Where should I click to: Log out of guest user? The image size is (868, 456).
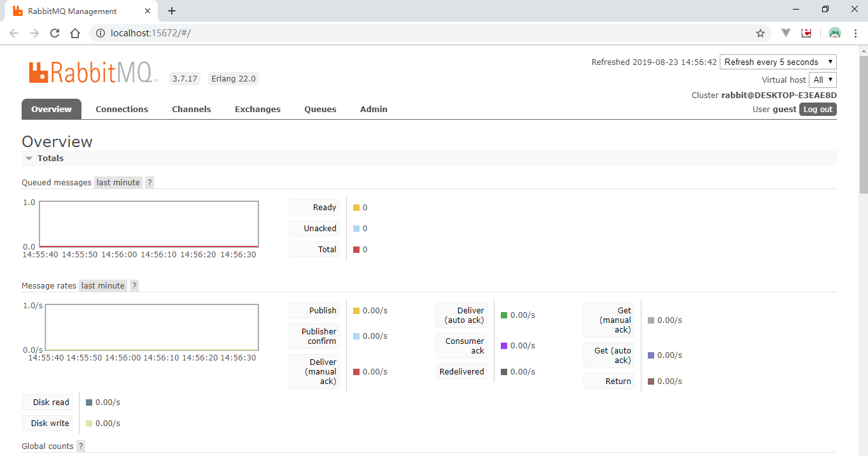(x=818, y=109)
